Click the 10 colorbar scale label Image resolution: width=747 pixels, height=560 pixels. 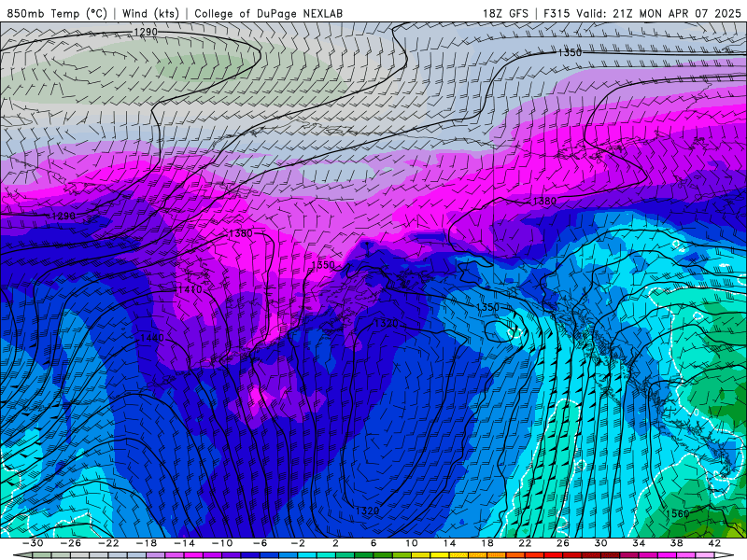(411, 543)
